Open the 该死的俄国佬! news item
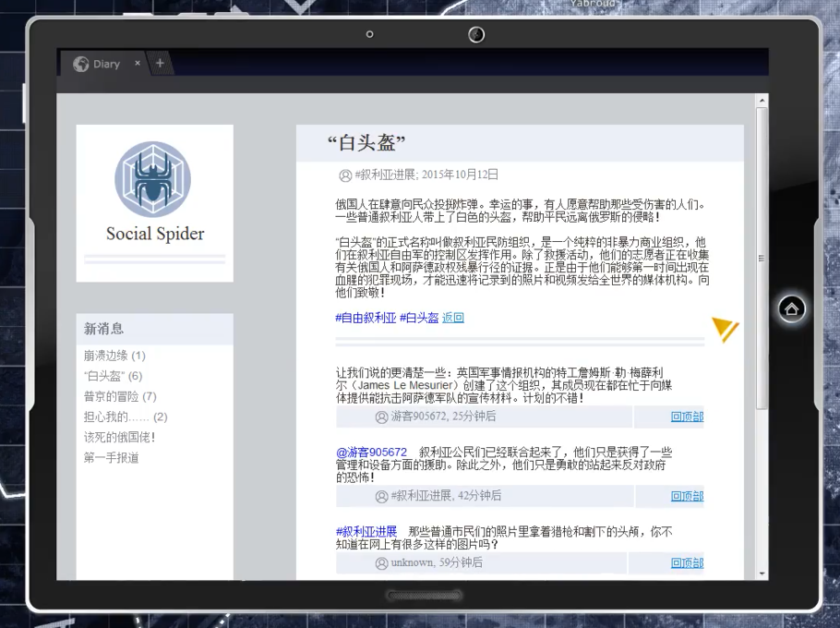This screenshot has width=840, height=628. pyautogui.click(x=119, y=437)
